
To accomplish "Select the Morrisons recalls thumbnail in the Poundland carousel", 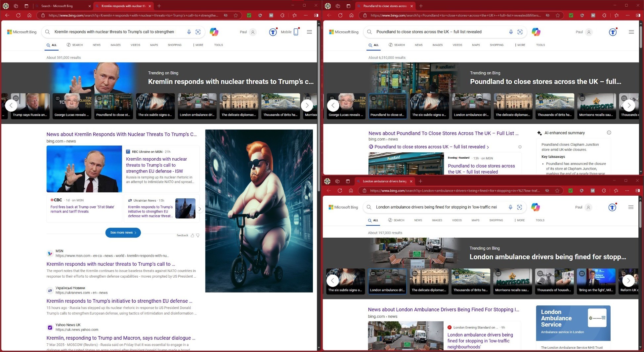I will (596, 105).
